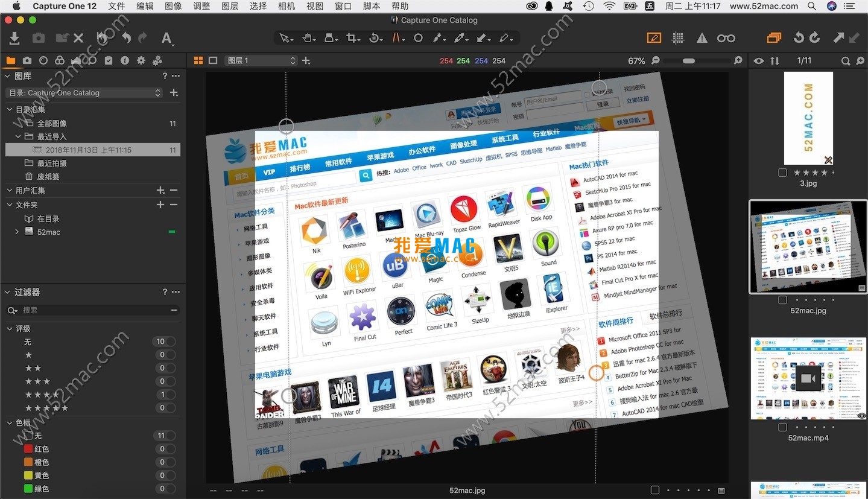Tick the checkbox under 52mac.mp4 thumbnail

pos(782,427)
